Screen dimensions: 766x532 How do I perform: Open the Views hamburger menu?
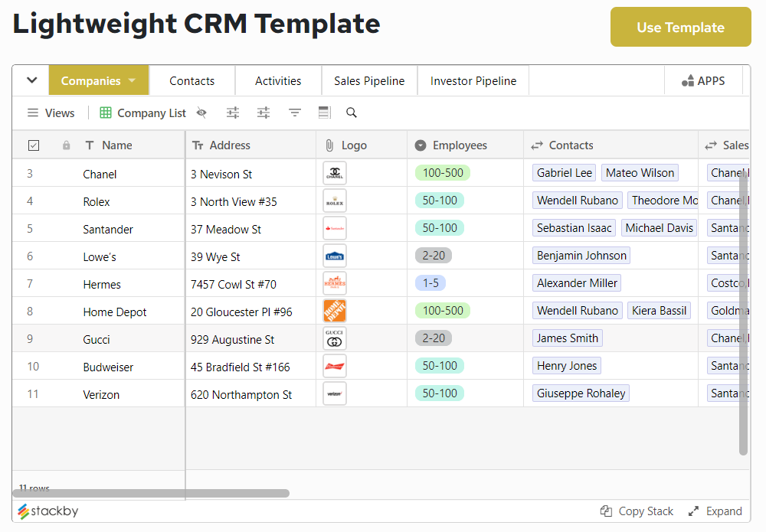click(x=33, y=113)
